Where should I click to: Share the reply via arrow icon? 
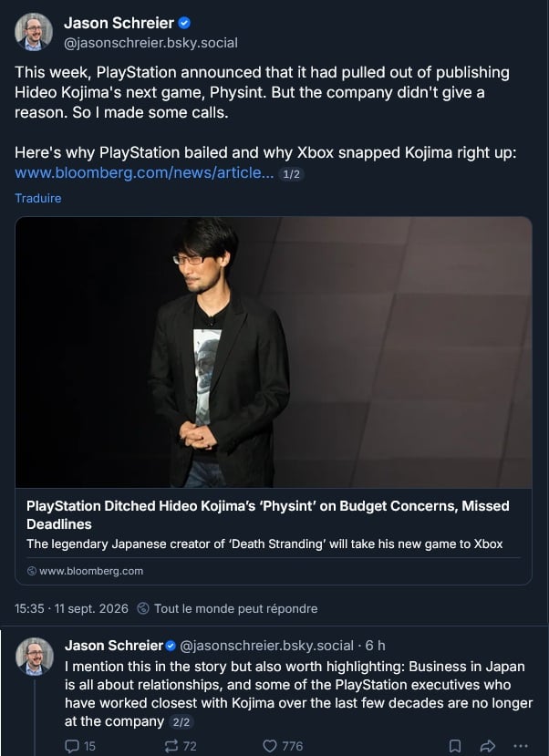[488, 746]
